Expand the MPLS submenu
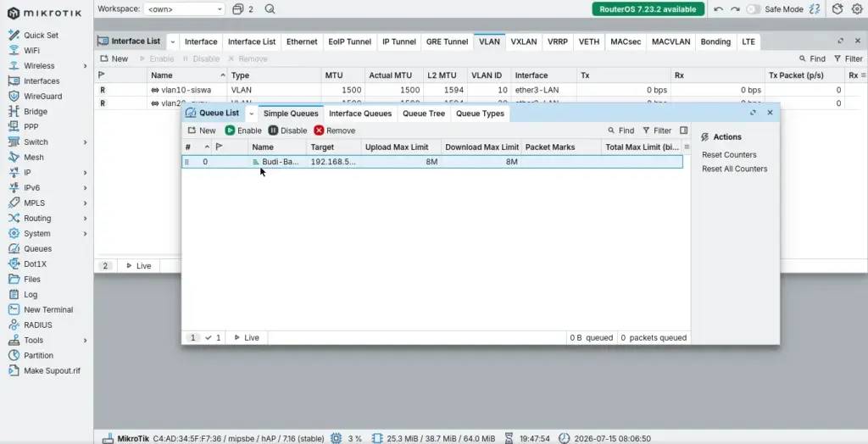This screenshot has height=444, width=868. pos(86,203)
